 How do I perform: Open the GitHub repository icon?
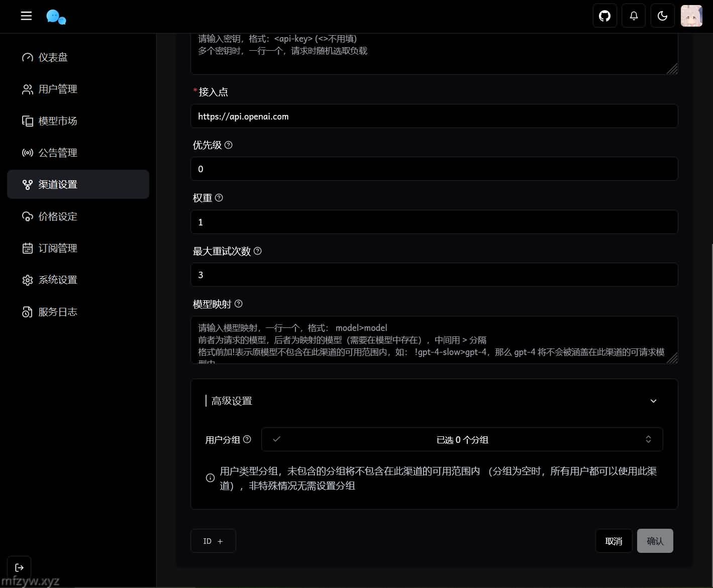click(604, 16)
